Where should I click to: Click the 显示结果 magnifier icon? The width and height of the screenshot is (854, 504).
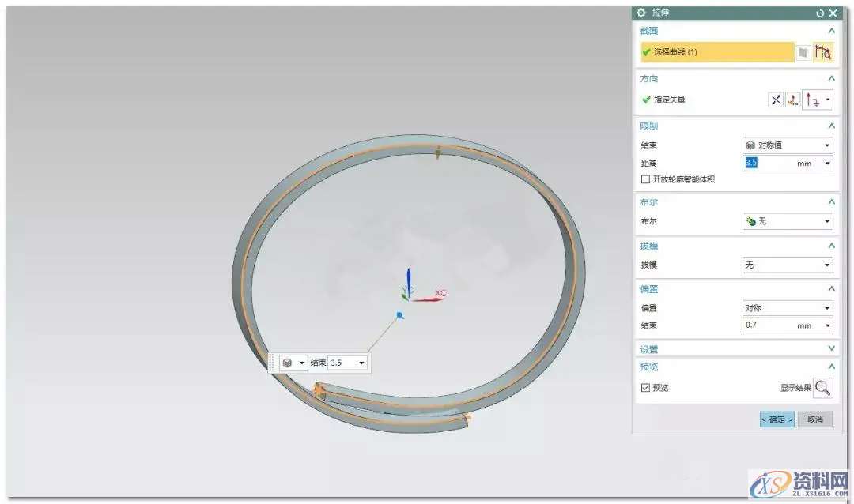(823, 387)
